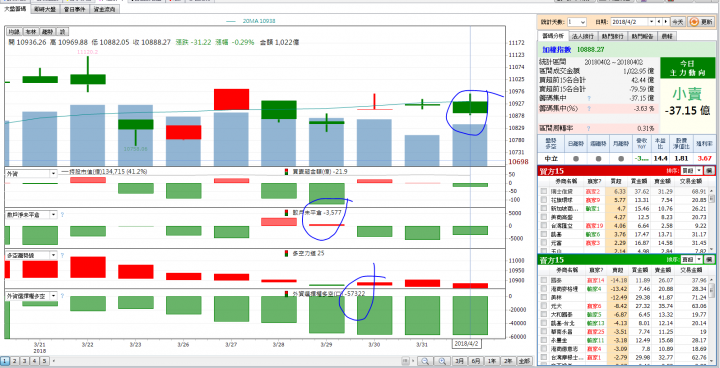Tick checkbox for 台灣匯立 buyer row

pos(545,226)
